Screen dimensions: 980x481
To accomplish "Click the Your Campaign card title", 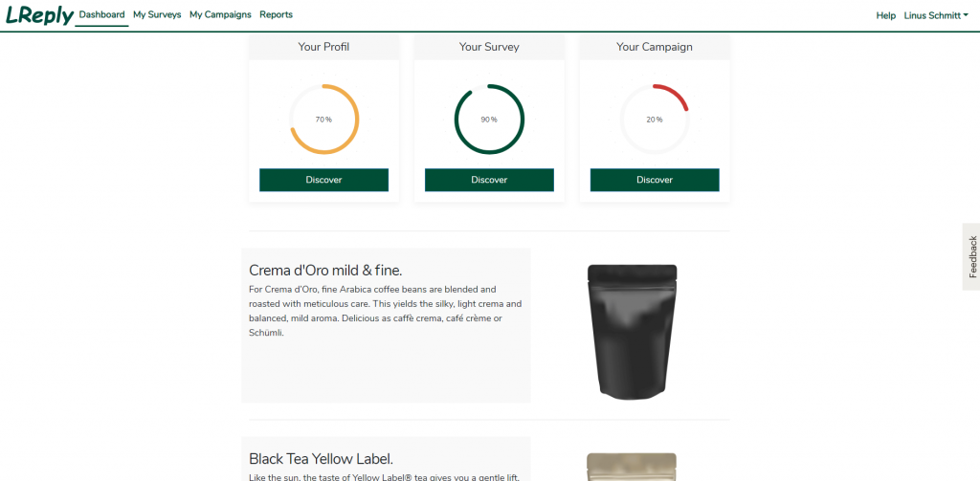I will pos(655,47).
